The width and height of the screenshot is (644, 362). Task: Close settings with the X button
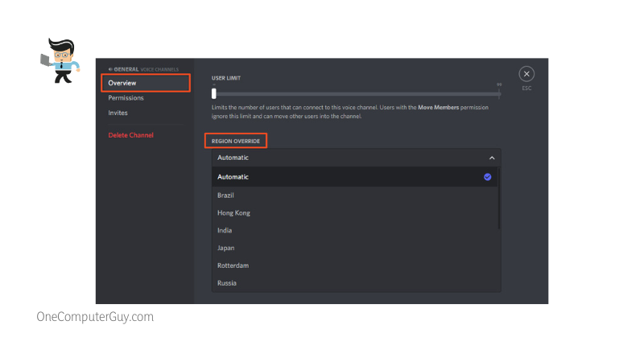(x=526, y=74)
